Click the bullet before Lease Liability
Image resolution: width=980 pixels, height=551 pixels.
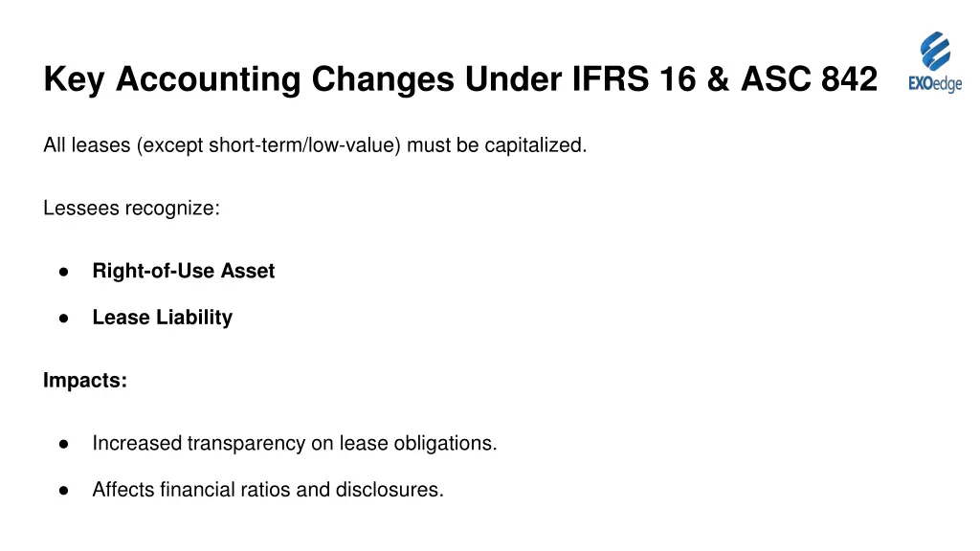[63, 318]
